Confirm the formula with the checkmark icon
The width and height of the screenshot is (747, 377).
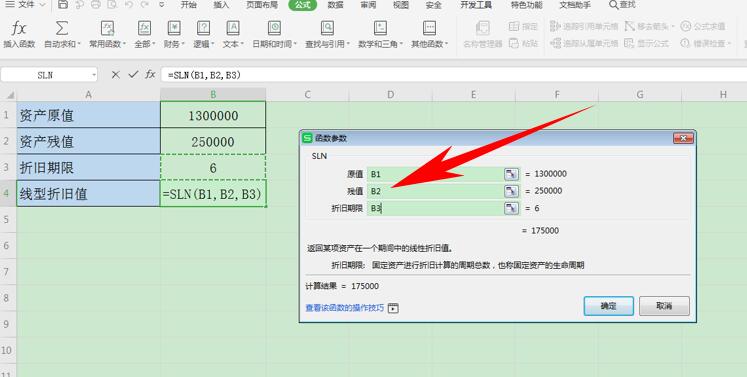click(133, 74)
